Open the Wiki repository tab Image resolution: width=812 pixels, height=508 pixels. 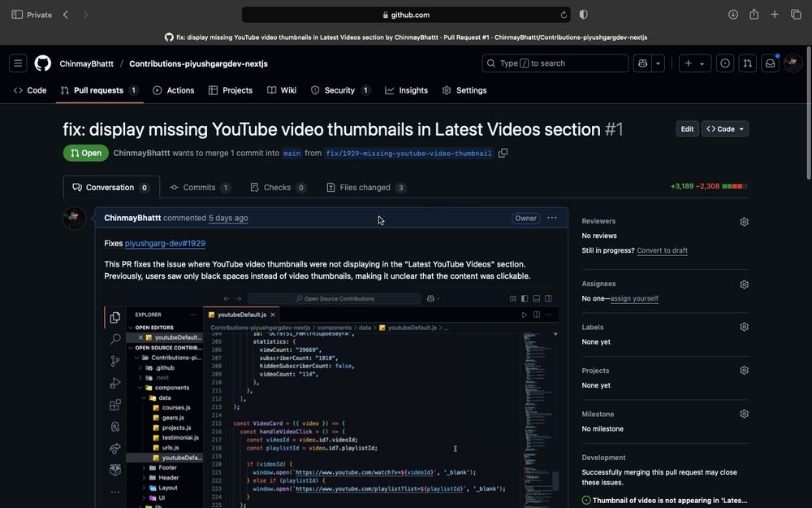[282, 90]
